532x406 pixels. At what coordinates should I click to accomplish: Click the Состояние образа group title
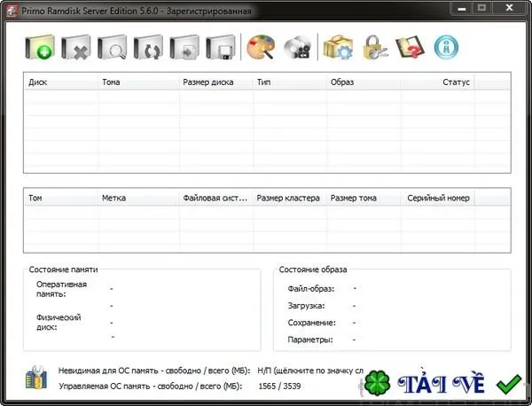click(x=313, y=269)
